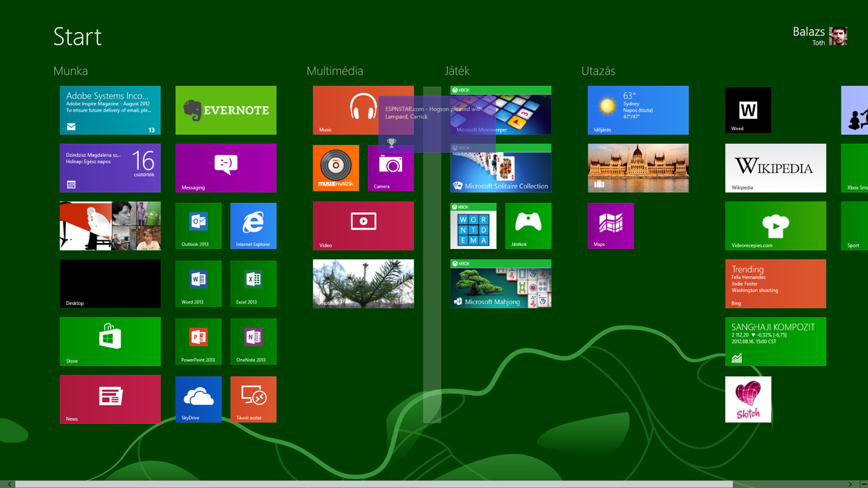This screenshot has width=868, height=488.
Task: Open the Wikipedia tile
Action: pos(775,168)
